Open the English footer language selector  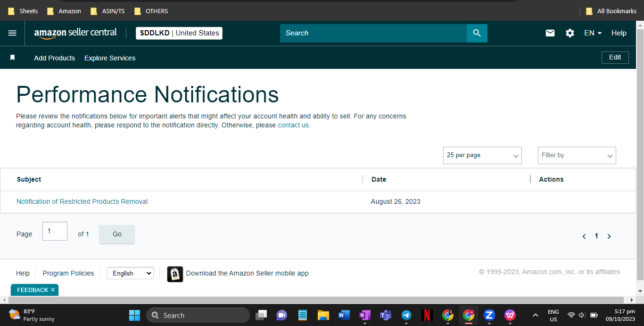[x=131, y=273]
